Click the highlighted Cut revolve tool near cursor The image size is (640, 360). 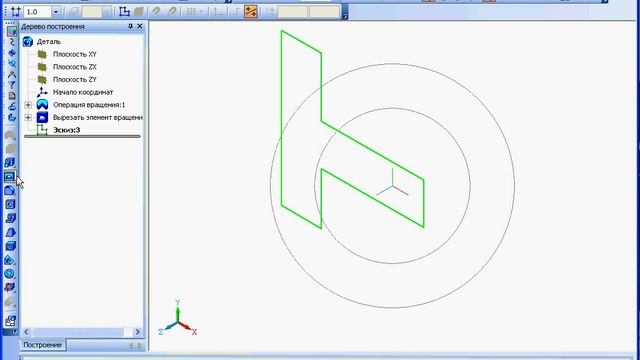pyautogui.click(x=10, y=176)
